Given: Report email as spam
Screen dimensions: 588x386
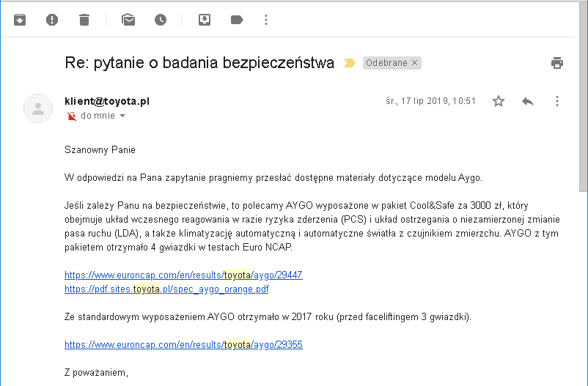Looking at the screenshot, I should (52, 20).
